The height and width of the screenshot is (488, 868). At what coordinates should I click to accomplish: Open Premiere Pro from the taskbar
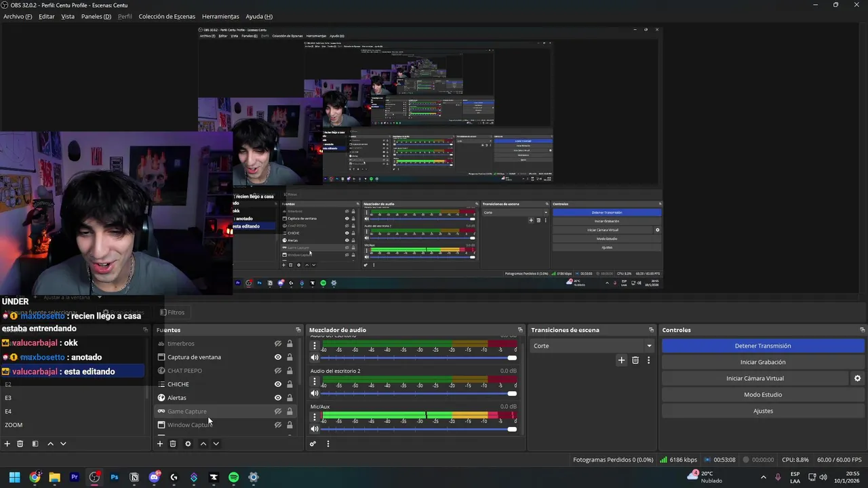click(75, 477)
